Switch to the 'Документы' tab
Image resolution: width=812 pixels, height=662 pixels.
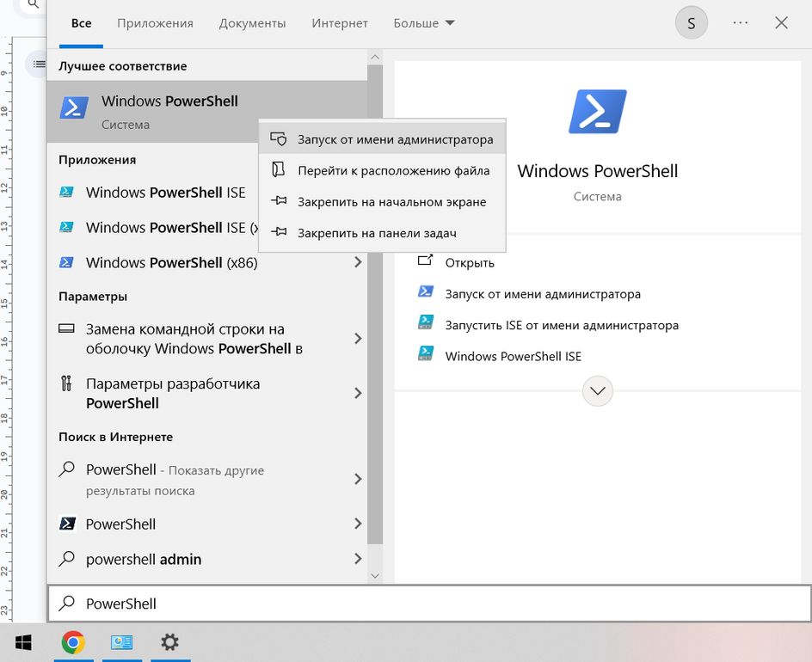click(252, 23)
